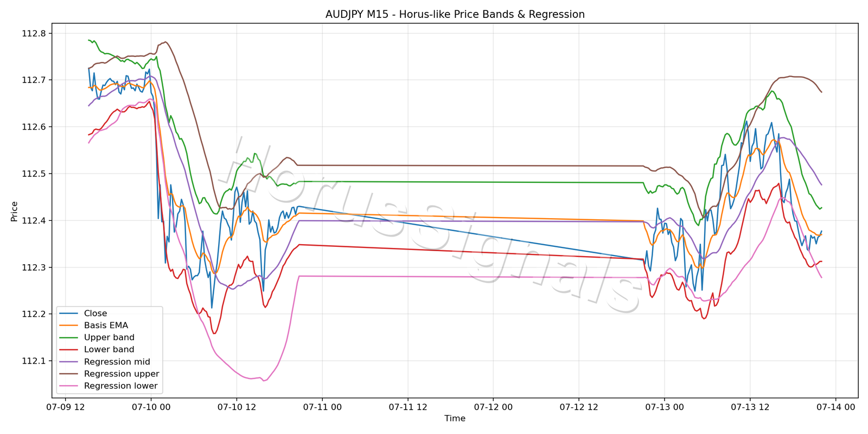Click the orange line swatch beside Basis EMA
Viewport: 868px width, 434px height.
click(x=69, y=325)
